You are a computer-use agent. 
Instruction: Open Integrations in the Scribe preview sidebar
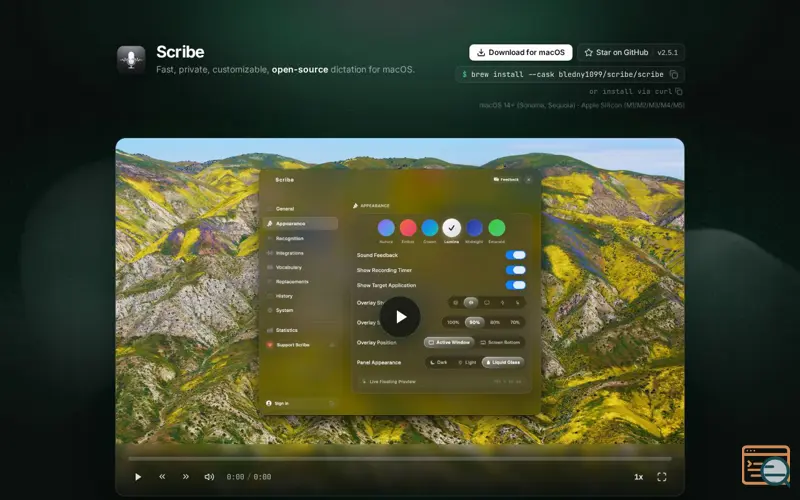tap(289, 253)
